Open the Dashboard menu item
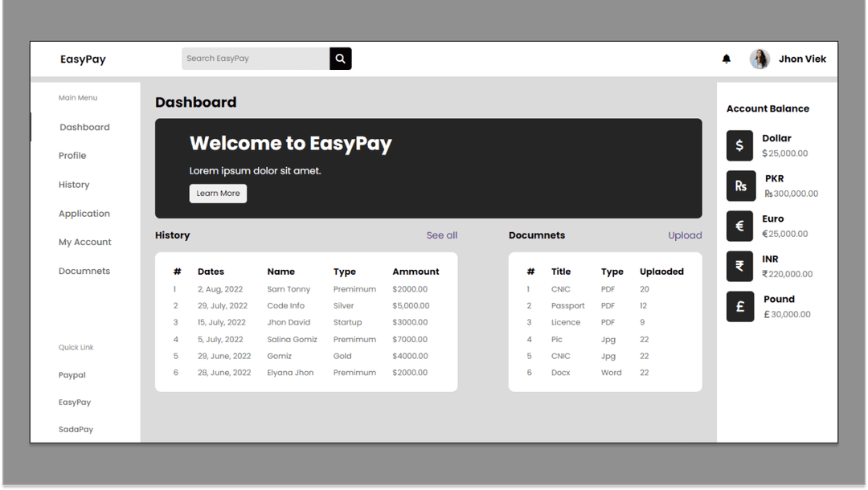 tap(84, 127)
